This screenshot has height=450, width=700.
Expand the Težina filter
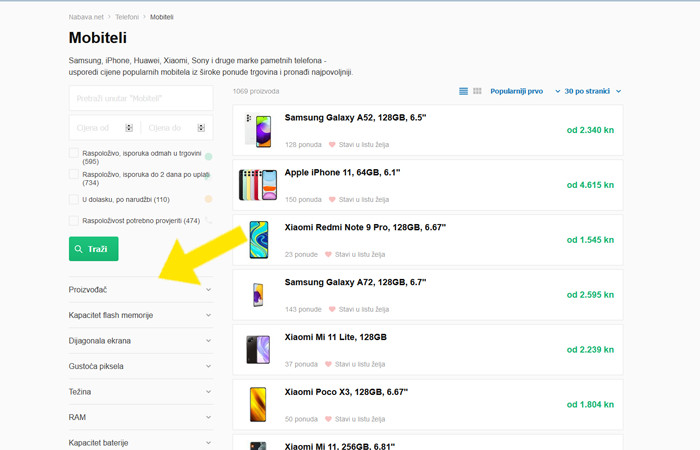point(141,392)
